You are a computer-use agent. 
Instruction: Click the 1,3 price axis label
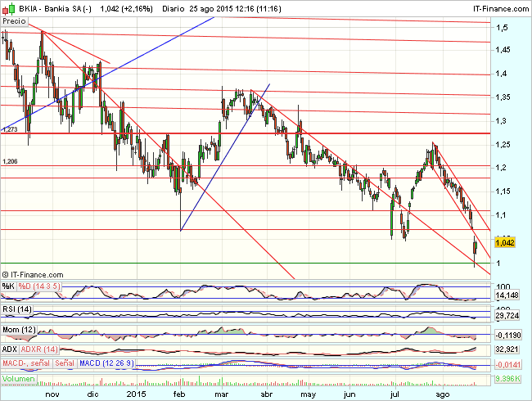point(501,121)
